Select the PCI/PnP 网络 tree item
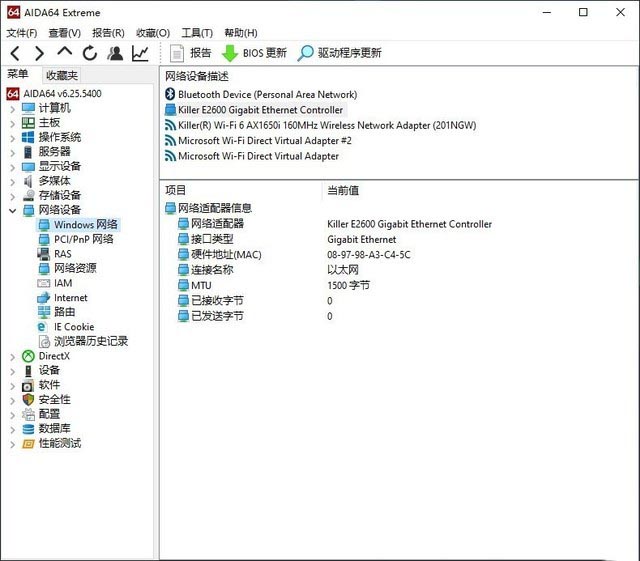The width and height of the screenshot is (640, 561). point(76,239)
